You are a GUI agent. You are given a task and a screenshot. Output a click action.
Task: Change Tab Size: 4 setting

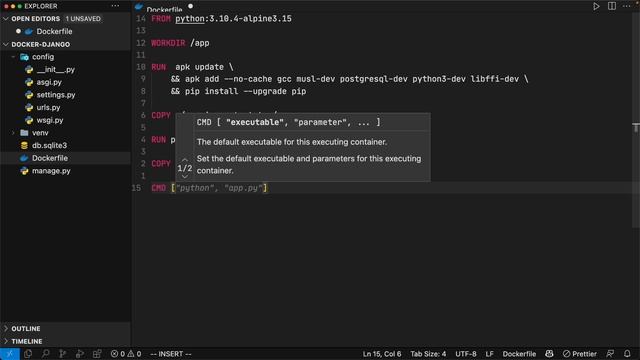click(428, 354)
